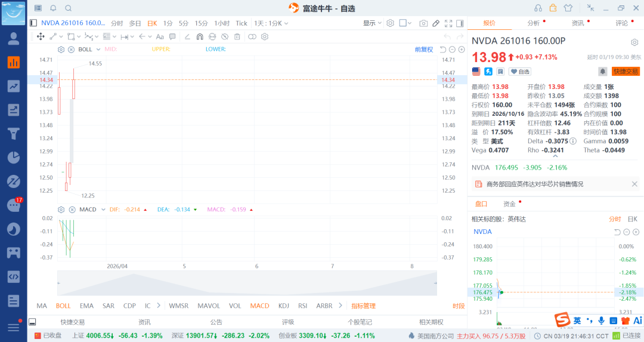Switch related stock chart to 日K

633,219
